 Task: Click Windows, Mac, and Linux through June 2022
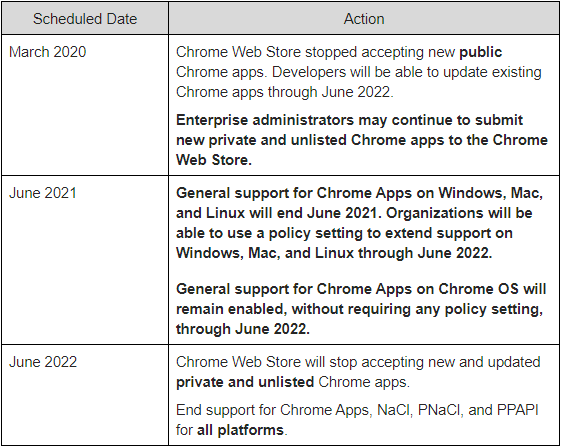tap(334, 253)
